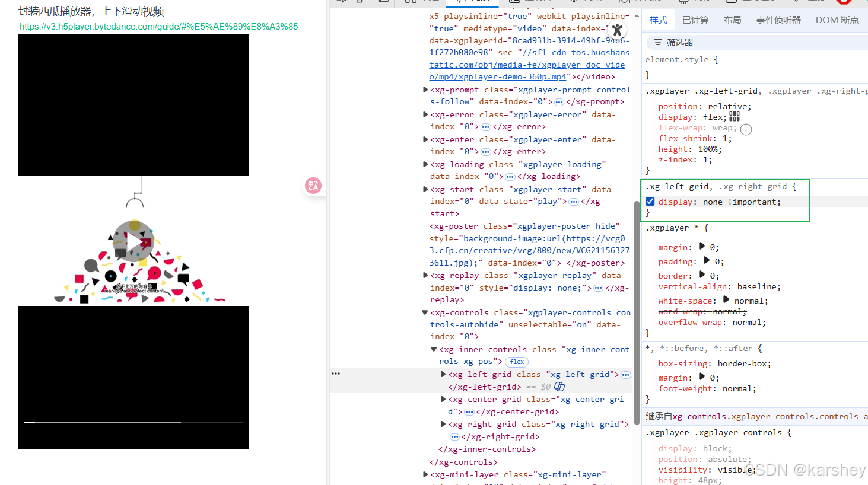Expand the xg-mini-layer element node
868x485 pixels.
point(425,474)
